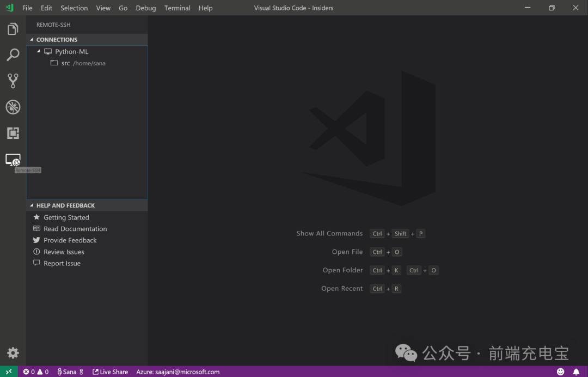
Task: Select the src /home/sana folder entry
Action: pos(87,63)
